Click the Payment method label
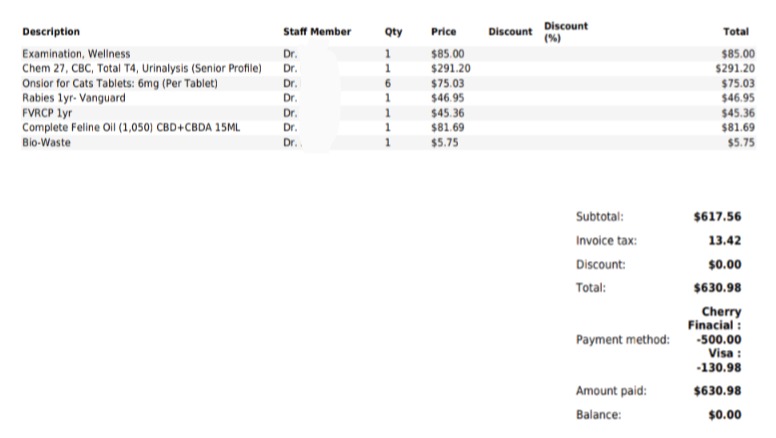Viewport: 776px width, 438px height. [x=622, y=340]
